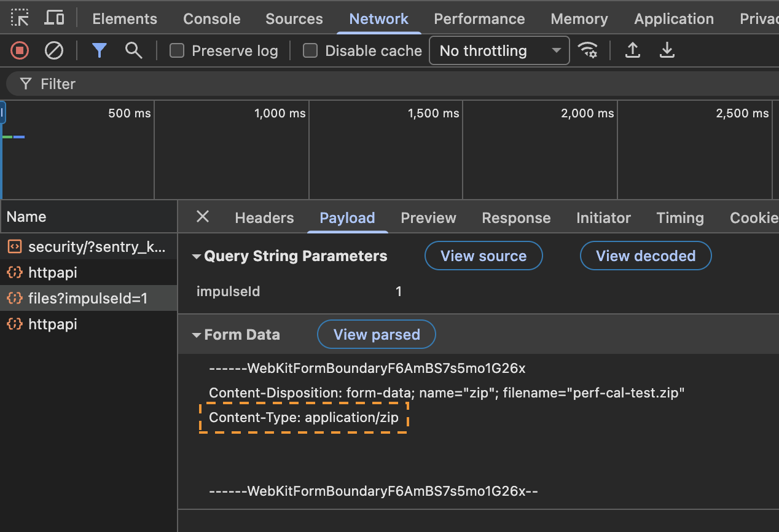
Task: Toggle the device toolbar icon
Action: pyautogui.click(x=55, y=18)
